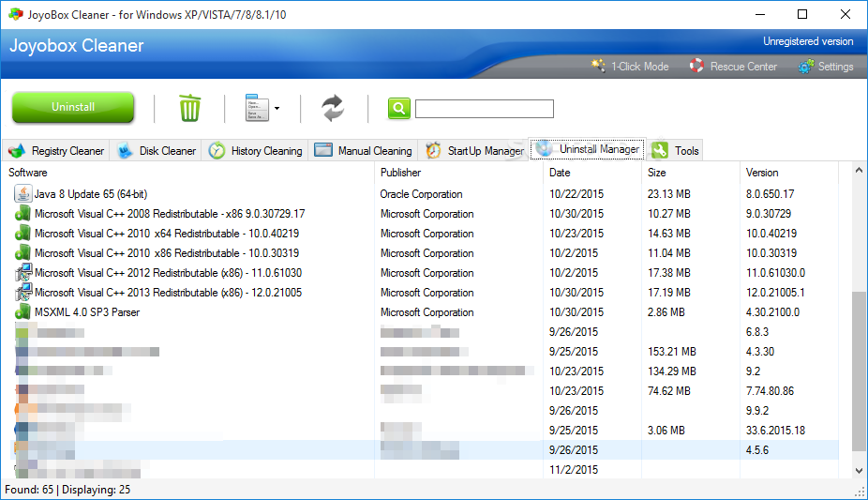Click the vertical scrollbar thumb
Image resolution: width=868 pixels, height=500 pixels.
click(x=859, y=371)
